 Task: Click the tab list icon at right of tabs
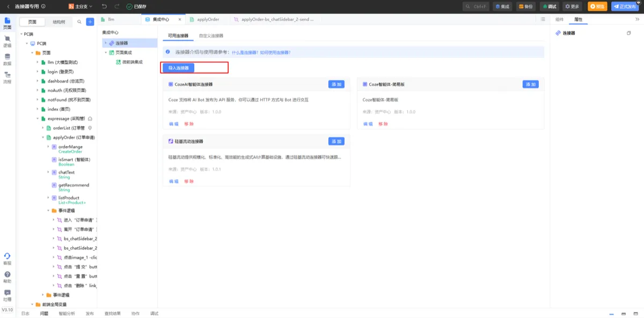pos(543,19)
